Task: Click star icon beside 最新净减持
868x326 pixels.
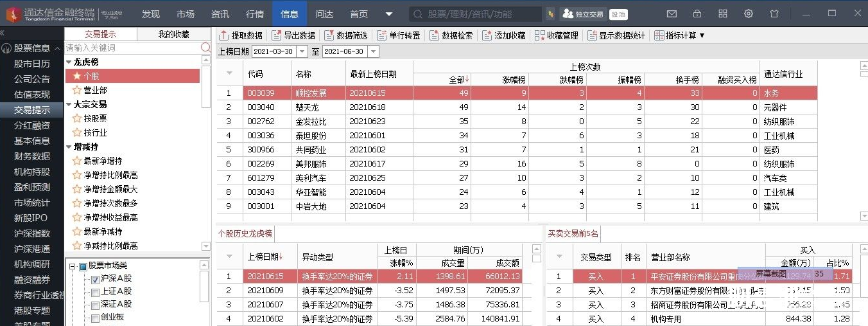Action: [77, 231]
